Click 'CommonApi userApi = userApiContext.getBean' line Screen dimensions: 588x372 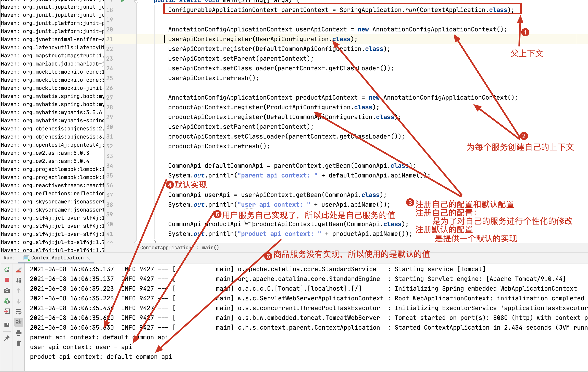(277, 195)
